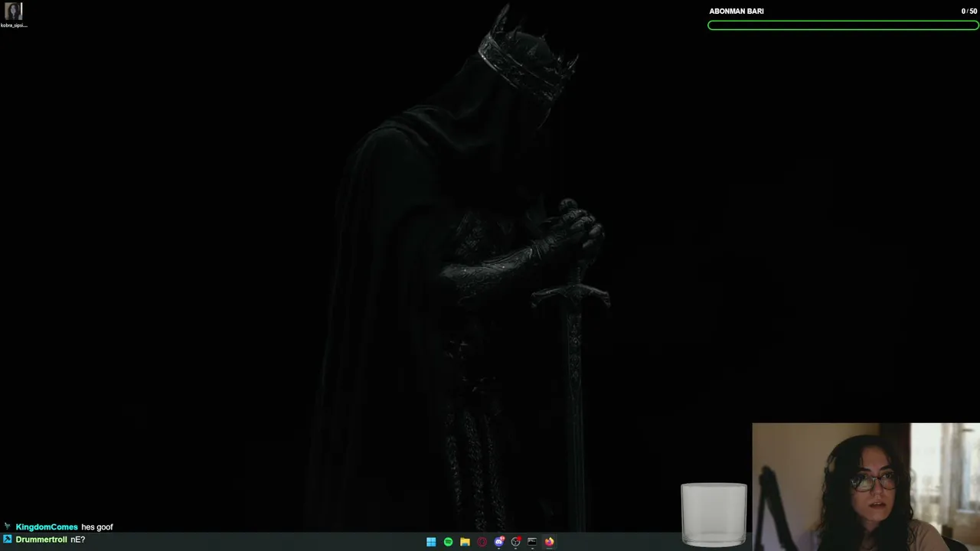980x551 pixels.
Task: Open File Explorer from the taskbar
Action: 465,542
